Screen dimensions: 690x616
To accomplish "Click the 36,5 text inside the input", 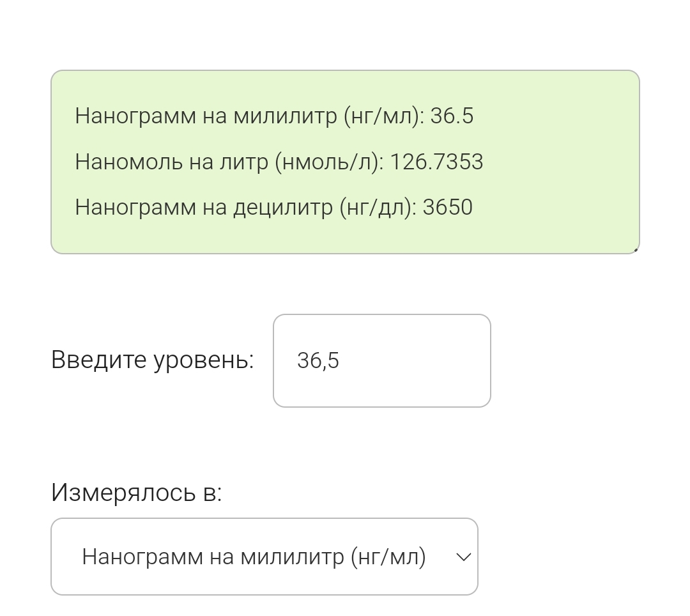I will coord(318,361).
